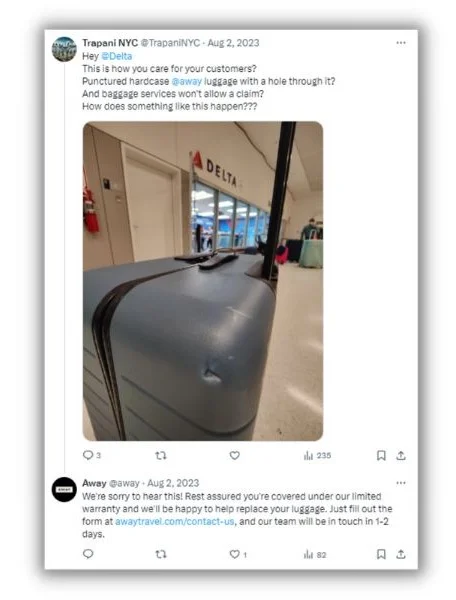Open the damaged luggage photo
The width and height of the screenshot is (456, 600).
coord(203,281)
